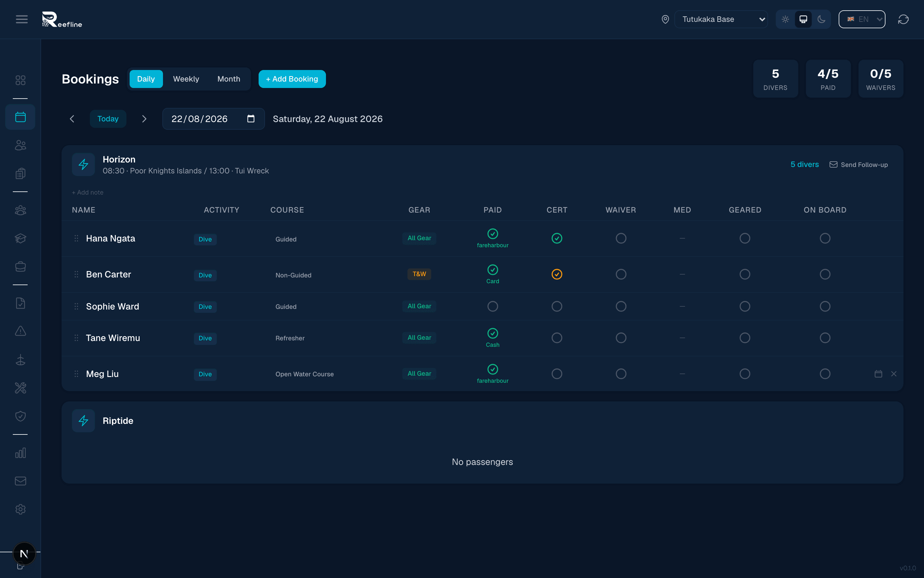Open the mail sidebar icon
924x578 pixels.
click(20, 481)
